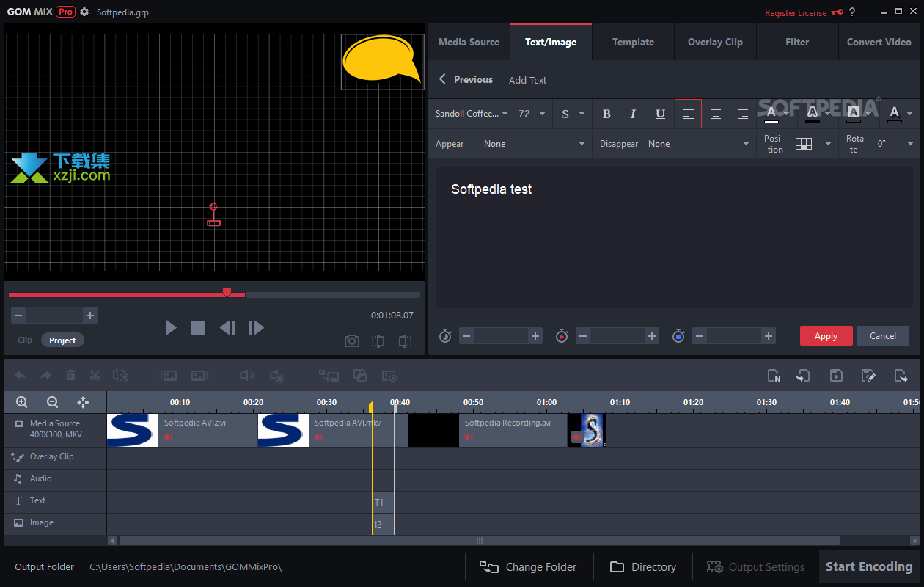The image size is (924, 587).
Task: Start playback with the Play button
Action: click(171, 327)
